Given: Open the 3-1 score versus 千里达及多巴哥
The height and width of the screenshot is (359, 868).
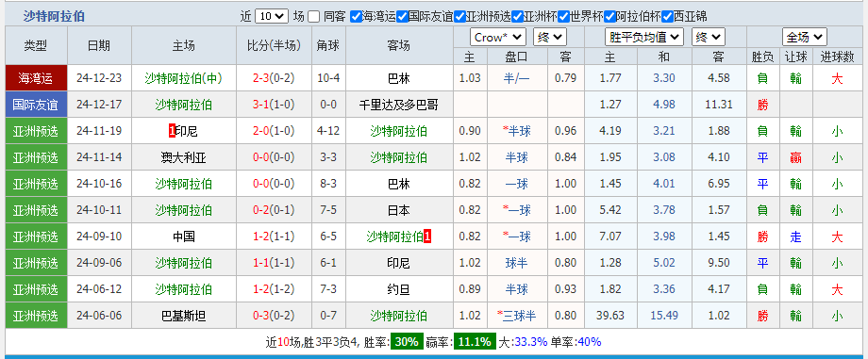Looking at the screenshot, I should coord(260,105).
